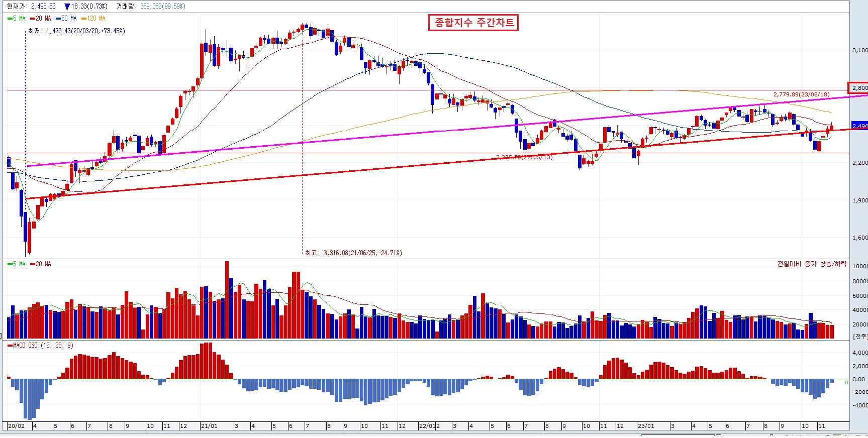This screenshot has width=868, height=438.
Task: Click the 최저 1,439.43 low-point label
Action: (76, 31)
